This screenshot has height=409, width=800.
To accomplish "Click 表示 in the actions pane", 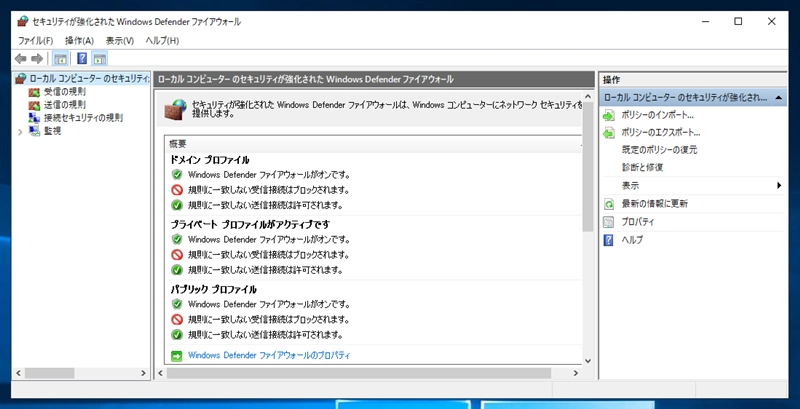I will 630,186.
